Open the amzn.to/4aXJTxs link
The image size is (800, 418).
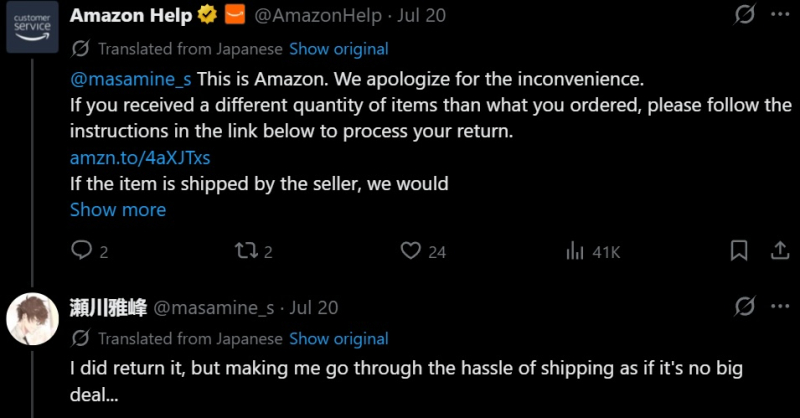[x=140, y=158]
